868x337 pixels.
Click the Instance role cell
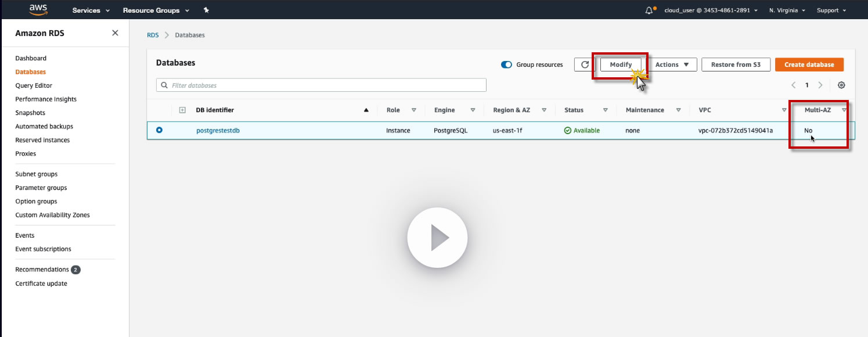[398, 130]
